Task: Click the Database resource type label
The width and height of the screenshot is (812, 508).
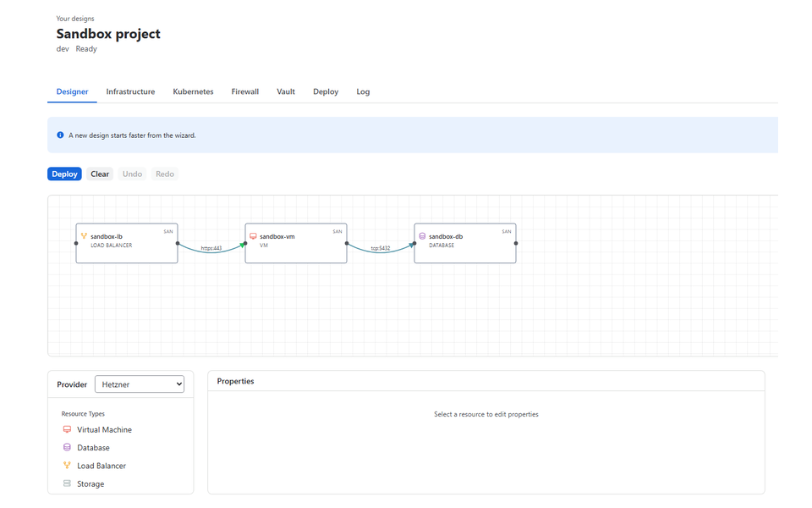Action: [x=93, y=447]
